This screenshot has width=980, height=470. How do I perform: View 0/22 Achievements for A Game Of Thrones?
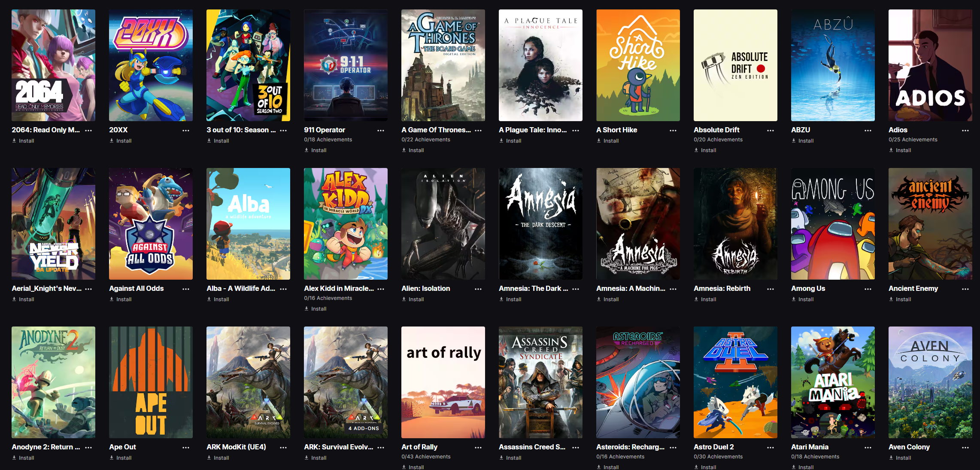[x=426, y=140]
